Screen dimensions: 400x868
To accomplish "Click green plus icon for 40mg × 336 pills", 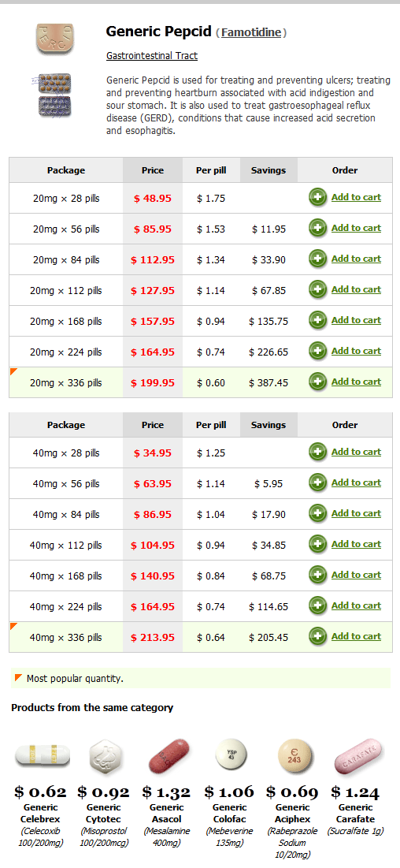I will click(x=317, y=636).
